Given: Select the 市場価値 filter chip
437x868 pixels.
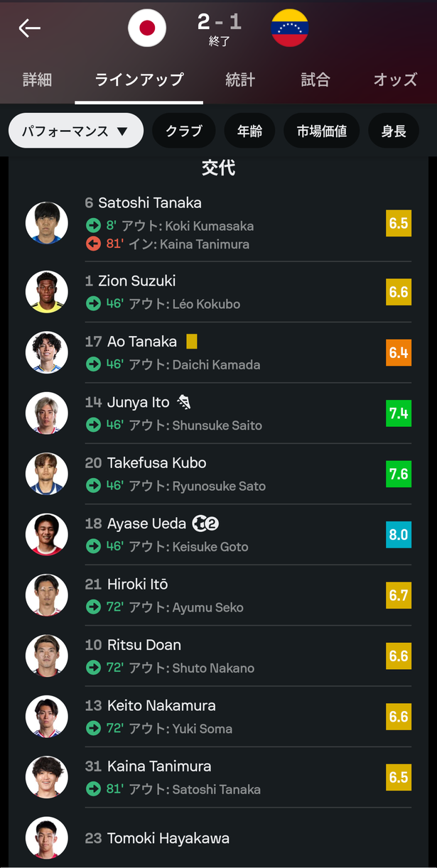Looking at the screenshot, I should click(x=322, y=131).
